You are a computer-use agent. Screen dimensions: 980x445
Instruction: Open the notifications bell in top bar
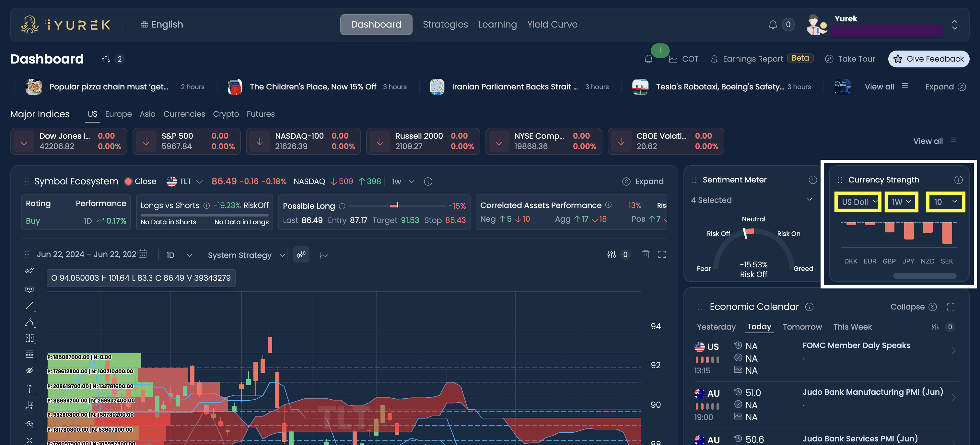(x=773, y=25)
